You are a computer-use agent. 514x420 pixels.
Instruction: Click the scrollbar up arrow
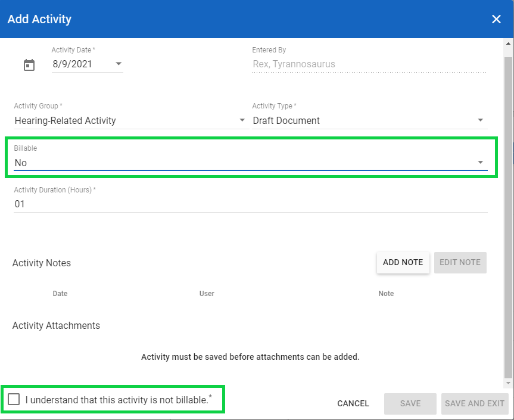[x=509, y=42]
